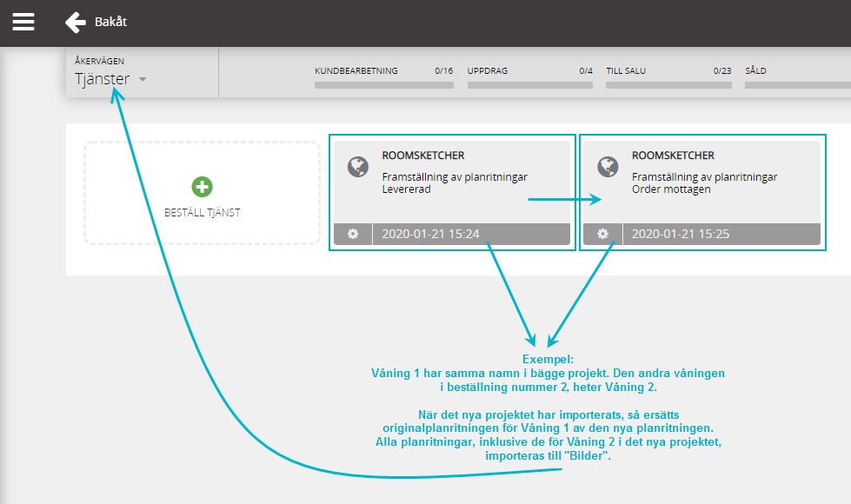Click Framställning av planritningar on Levererad card

click(x=455, y=177)
